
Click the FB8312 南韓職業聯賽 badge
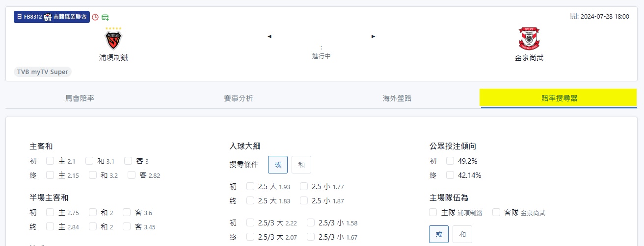coord(52,17)
